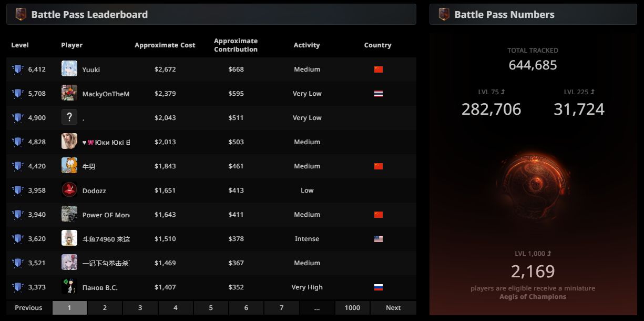Open Dodozz's red hat avatar

pos(69,190)
